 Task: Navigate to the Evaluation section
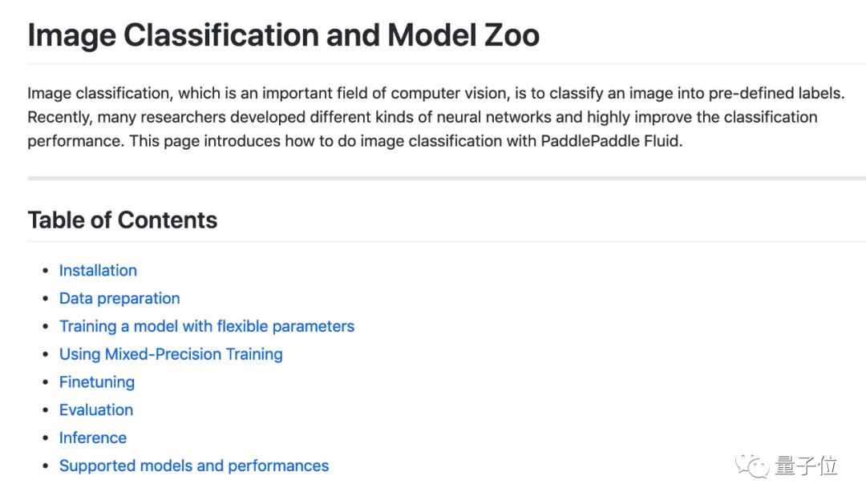(96, 410)
